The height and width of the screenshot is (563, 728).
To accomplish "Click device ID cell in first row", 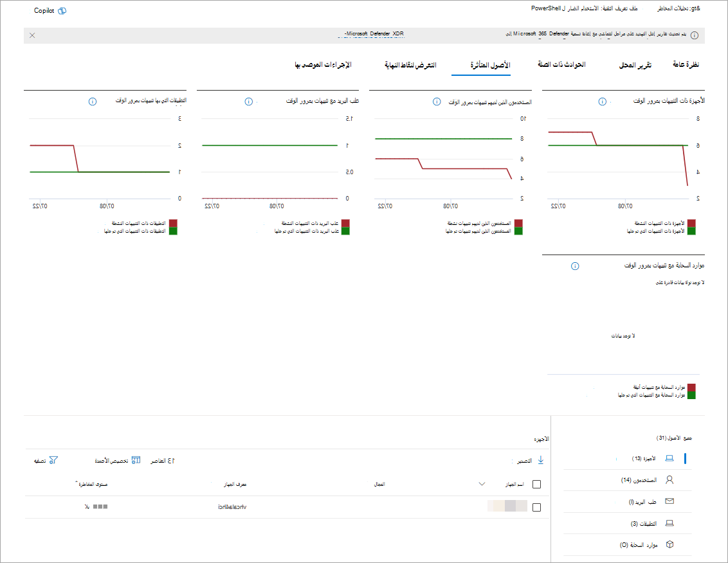I will click(232, 507).
